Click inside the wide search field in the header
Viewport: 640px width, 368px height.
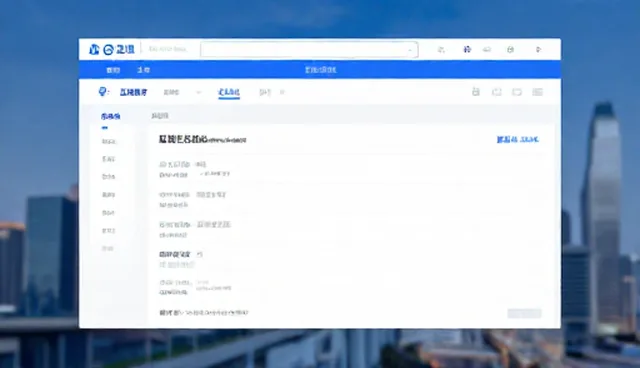(x=309, y=50)
